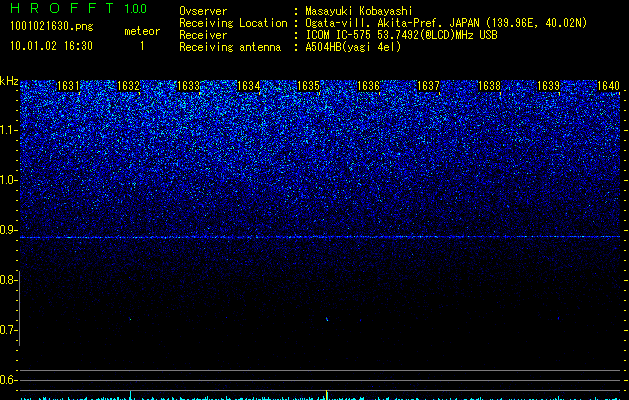This screenshot has width=629, height=400.
Task: Click the 1637 time marker
Action: click(428, 86)
